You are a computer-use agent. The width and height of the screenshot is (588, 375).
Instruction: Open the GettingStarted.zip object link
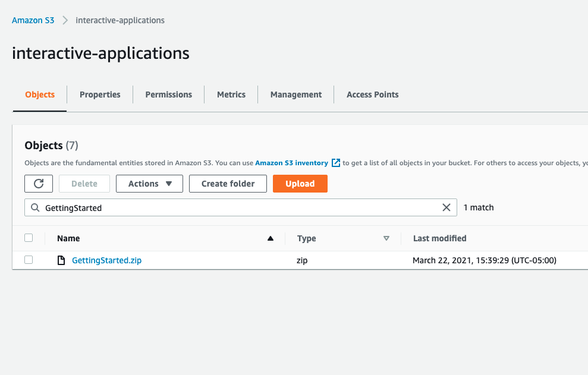coord(106,260)
